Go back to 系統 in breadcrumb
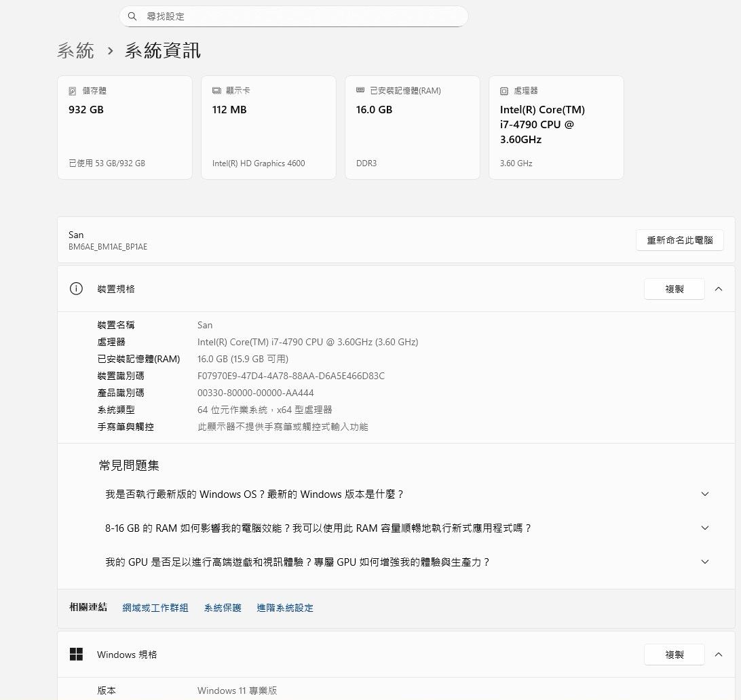 coord(76,51)
